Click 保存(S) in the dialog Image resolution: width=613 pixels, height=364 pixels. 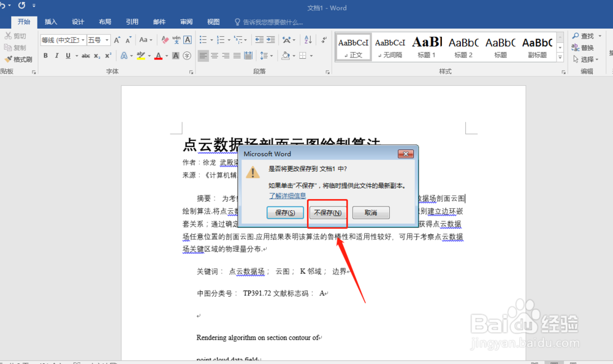point(285,213)
